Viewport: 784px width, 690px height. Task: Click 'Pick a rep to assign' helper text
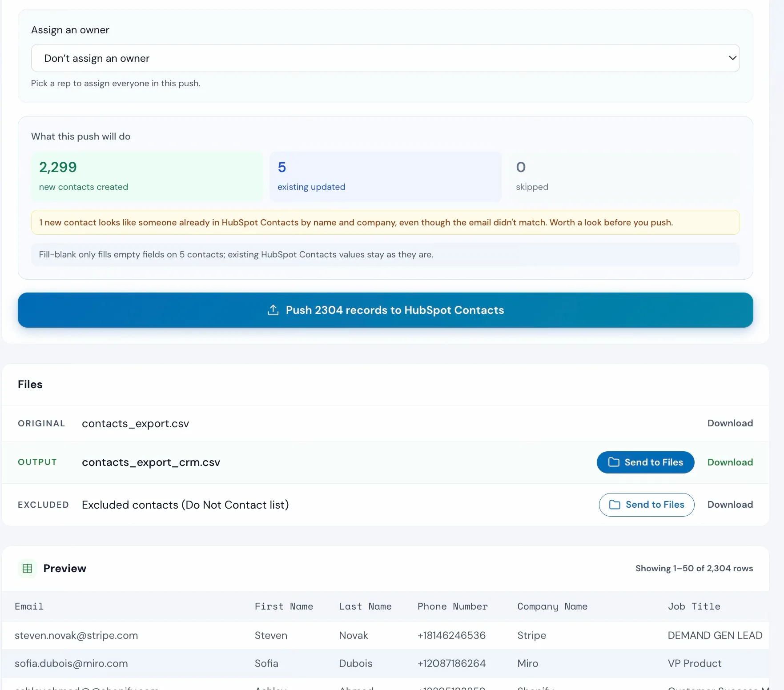(116, 83)
